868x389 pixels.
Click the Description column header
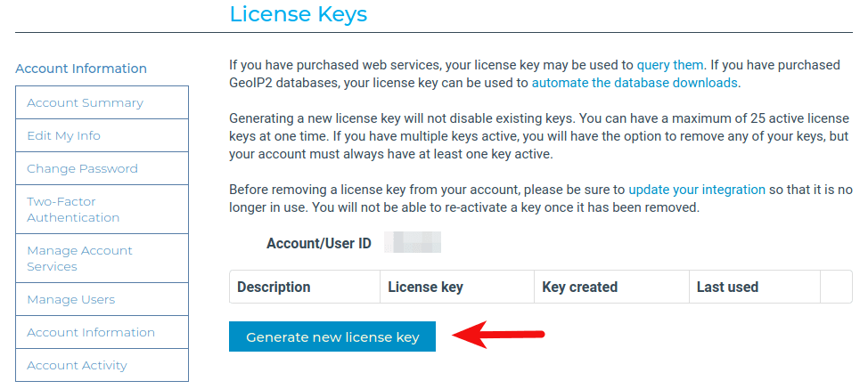click(274, 287)
